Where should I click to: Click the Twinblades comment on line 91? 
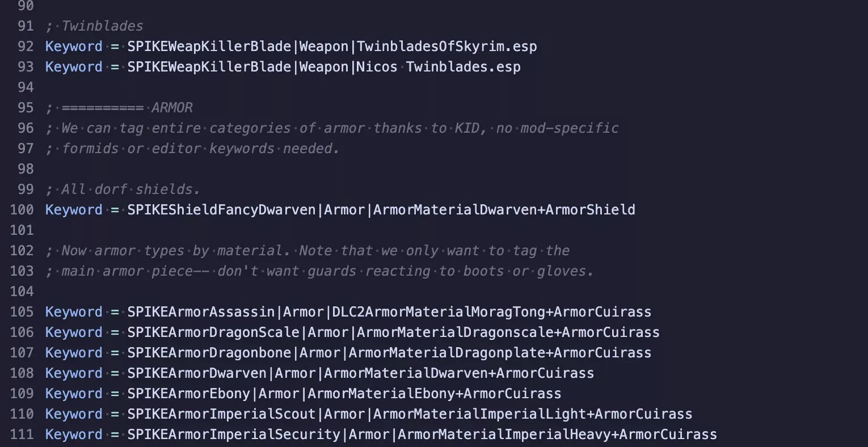pyautogui.click(x=94, y=26)
